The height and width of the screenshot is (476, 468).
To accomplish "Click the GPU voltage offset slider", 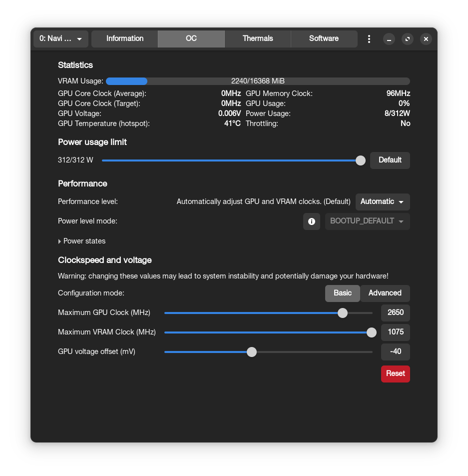I will pyautogui.click(x=268, y=352).
